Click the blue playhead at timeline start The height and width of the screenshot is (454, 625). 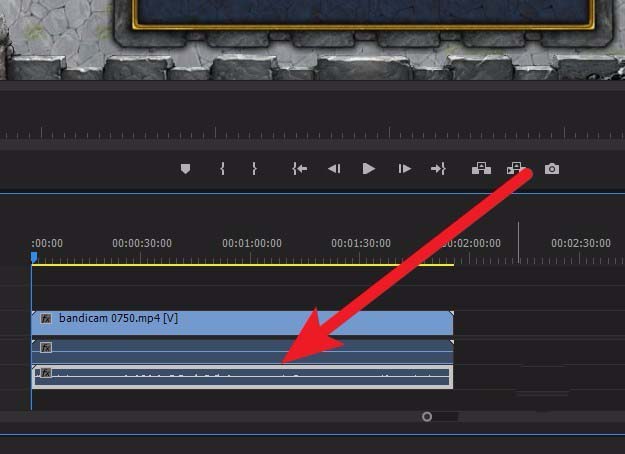coord(33,257)
